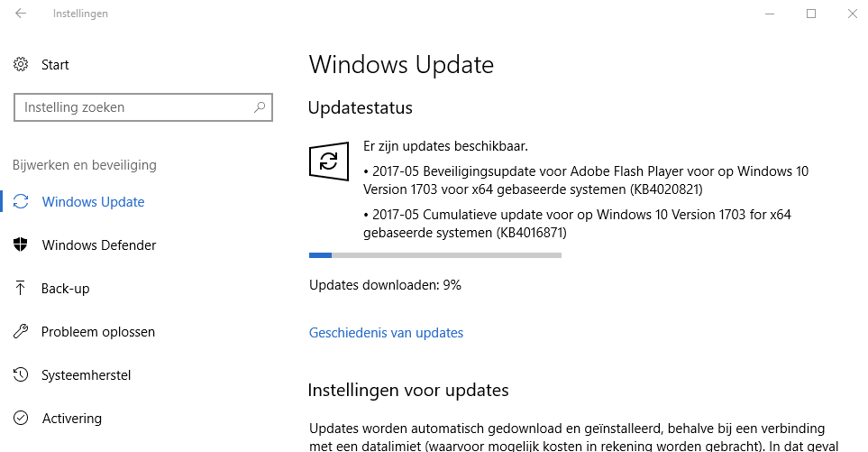Image resolution: width=868 pixels, height=452 pixels.
Task: Click the Probleem oplossen wrench icon
Action: tap(22, 332)
